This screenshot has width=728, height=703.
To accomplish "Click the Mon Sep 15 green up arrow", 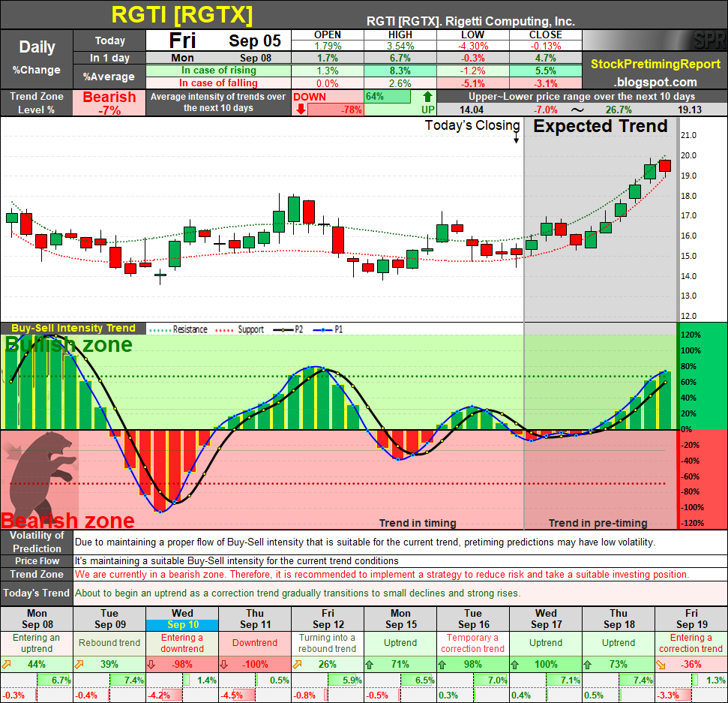I will [x=370, y=665].
